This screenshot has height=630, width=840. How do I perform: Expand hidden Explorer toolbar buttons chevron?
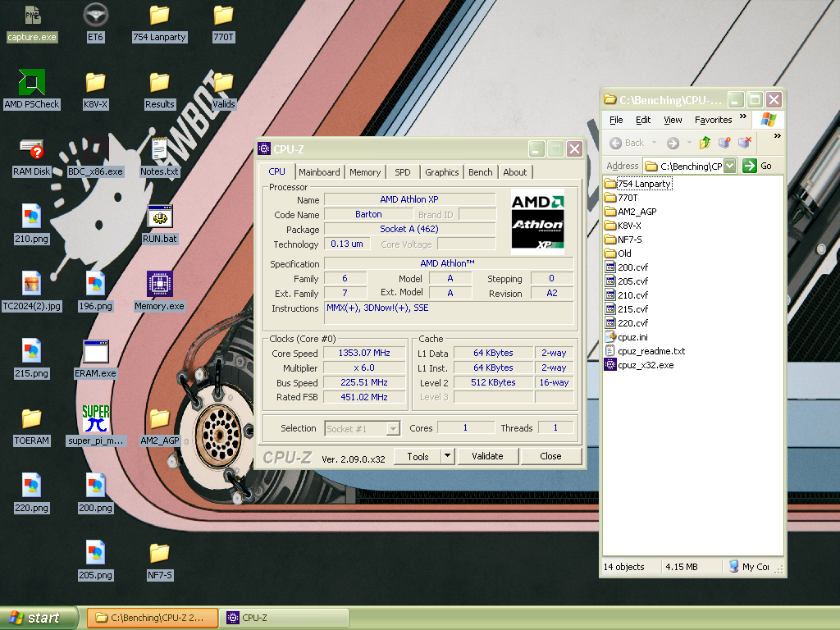tap(778, 136)
